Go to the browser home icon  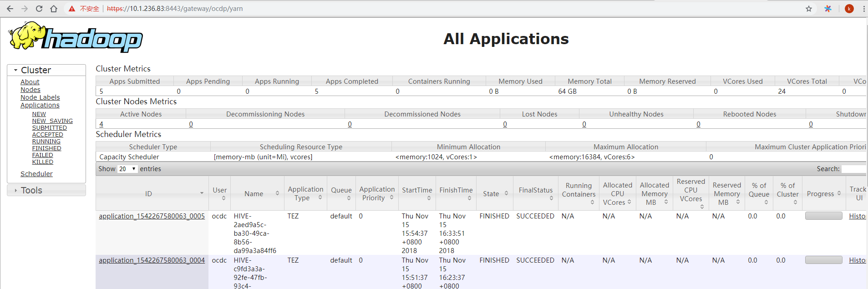tap(54, 9)
